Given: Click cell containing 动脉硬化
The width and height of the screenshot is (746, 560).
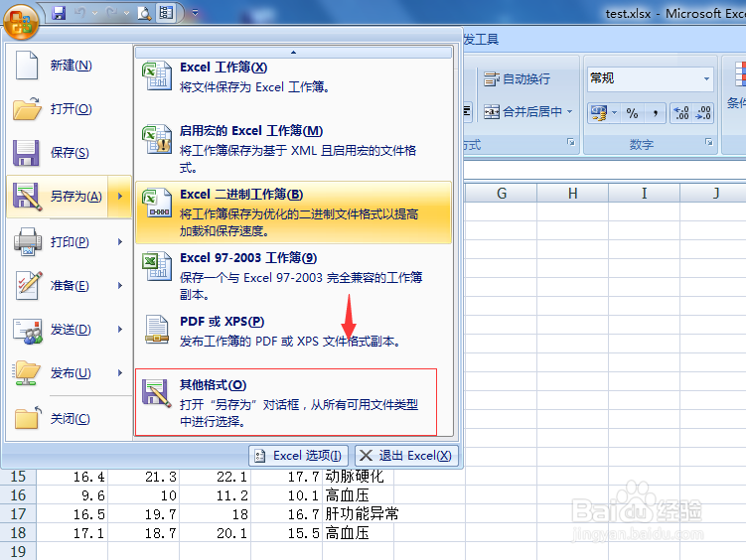Looking at the screenshot, I should [358, 477].
